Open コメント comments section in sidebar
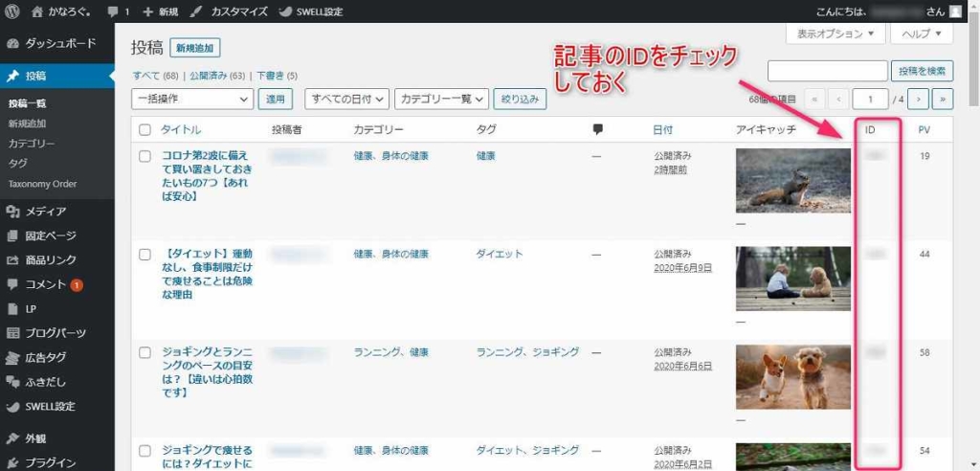This screenshot has width=980, height=471. tap(45, 284)
